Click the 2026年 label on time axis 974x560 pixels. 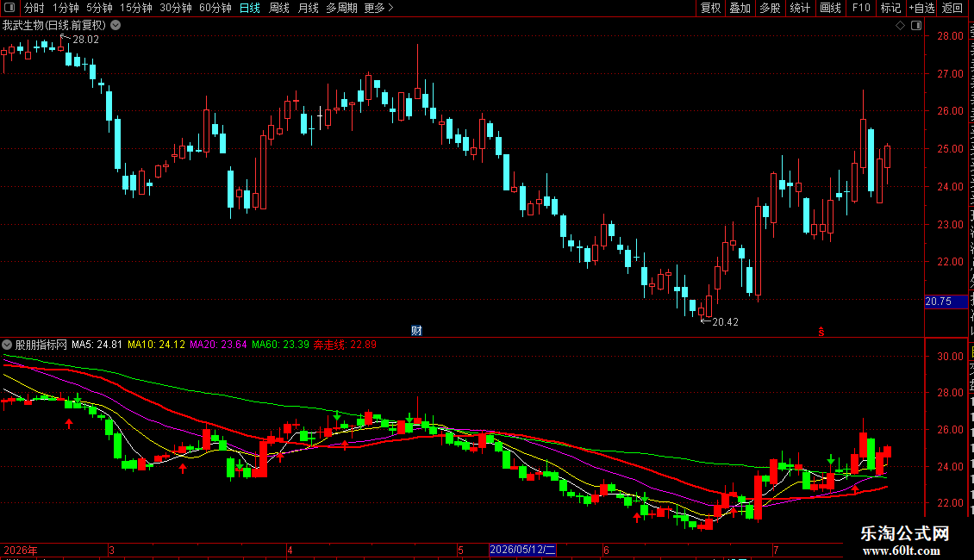[x=21, y=550]
